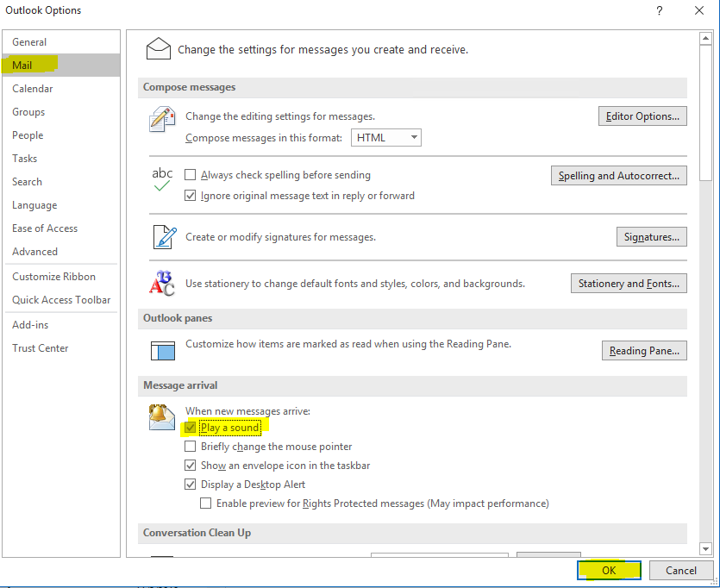Click the stationery ABC fonts icon
This screenshot has width=720, height=588.
click(161, 283)
